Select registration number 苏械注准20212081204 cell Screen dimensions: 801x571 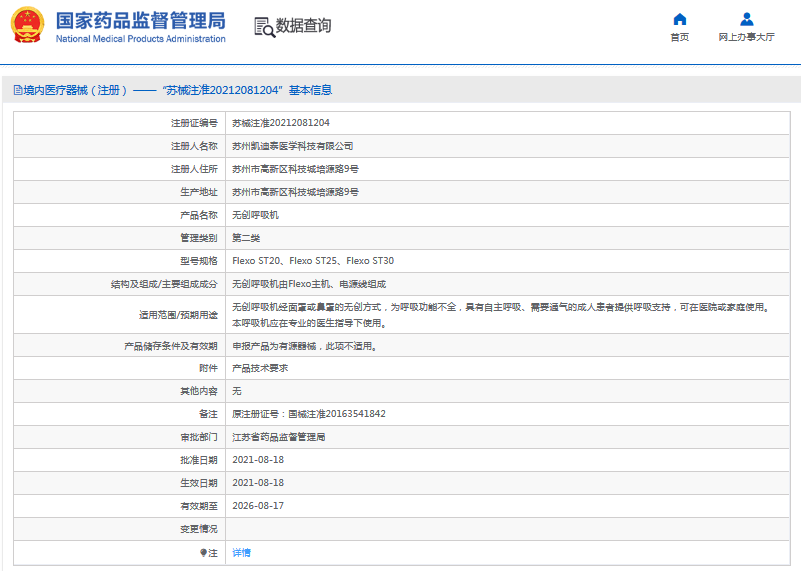(x=281, y=123)
